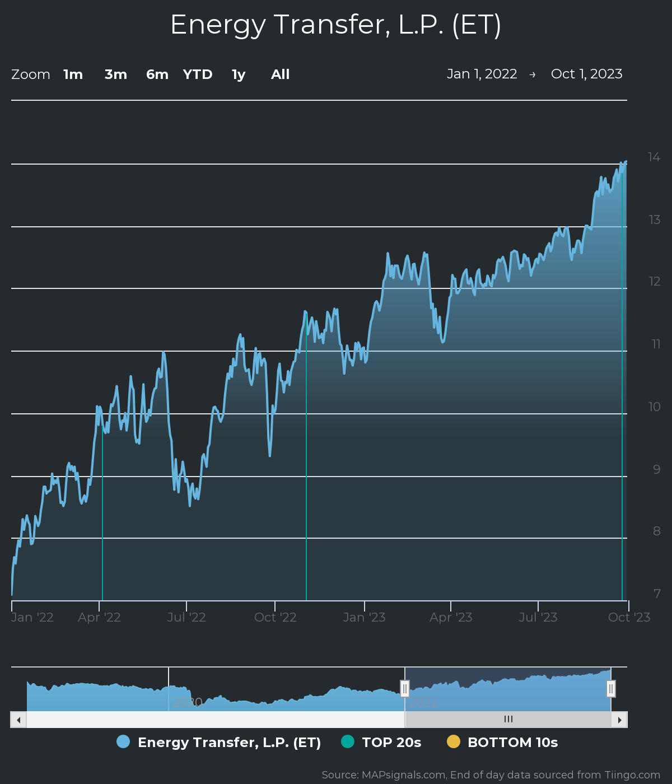The width and height of the screenshot is (672, 784).
Task: Click the 7 y-axis price label
Action: pyautogui.click(x=657, y=594)
